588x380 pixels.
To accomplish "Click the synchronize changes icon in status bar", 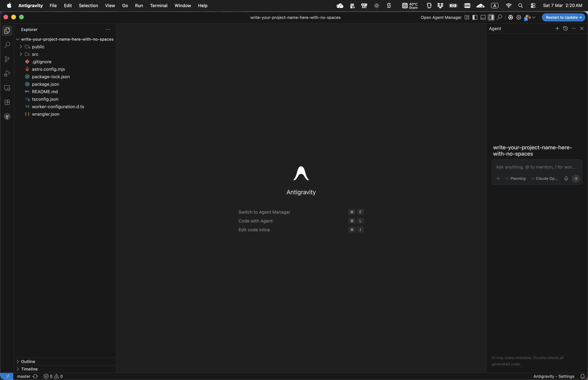I will (35, 376).
